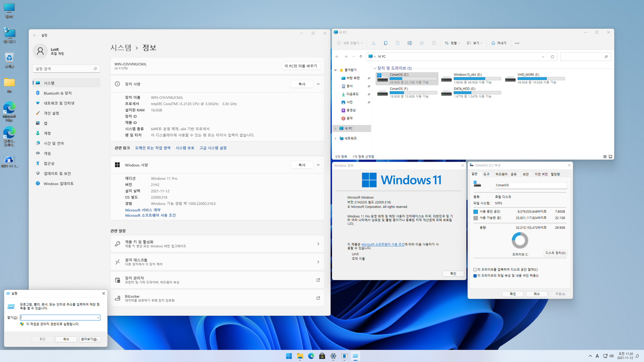The width and height of the screenshot is (644, 362).
Task: Go back in File Explorer navigation
Action: [337, 56]
